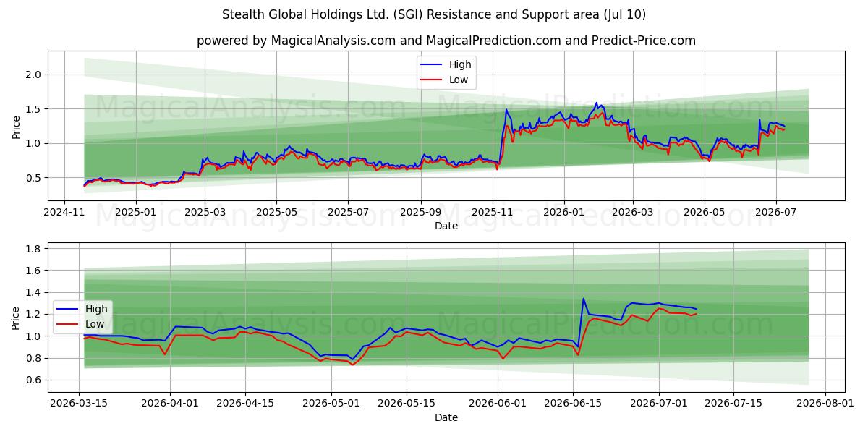Click bottom chart y-axis value '0.8'
Screen dimensions: 868x434
click(x=35, y=358)
